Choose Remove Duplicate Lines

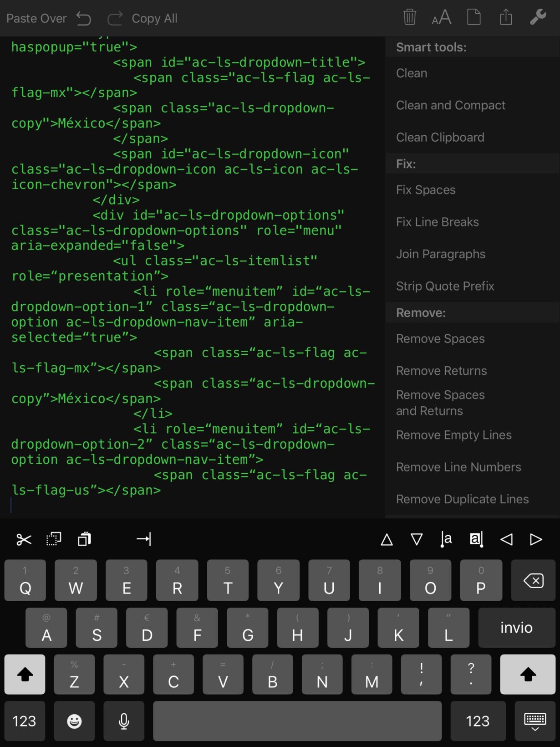tap(473, 499)
